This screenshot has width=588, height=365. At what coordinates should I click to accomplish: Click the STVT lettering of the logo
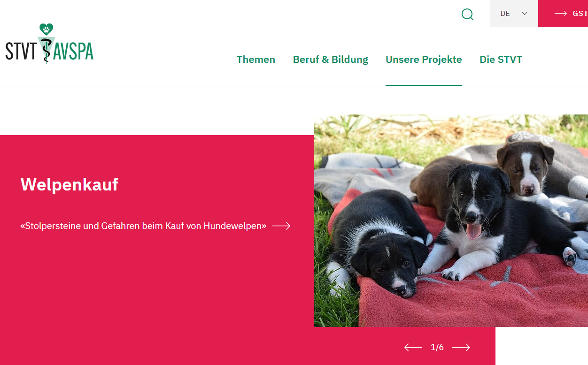[x=21, y=51]
